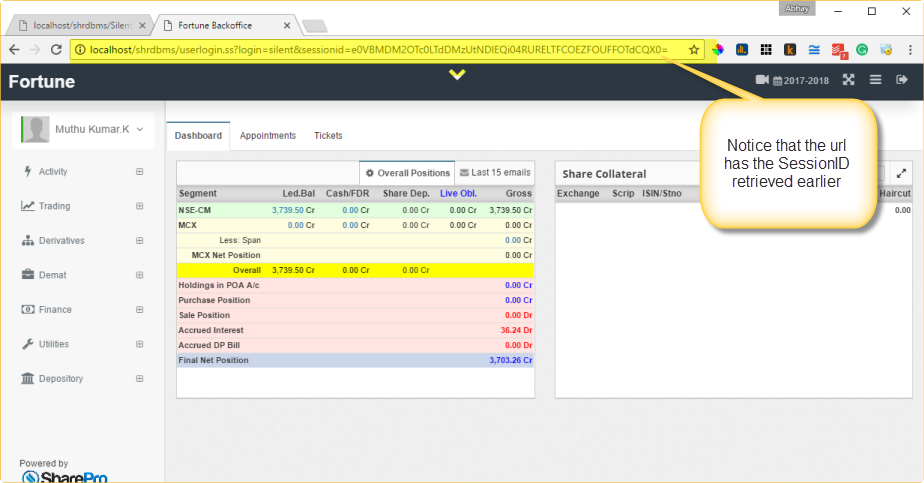Click the video camera icon in header
Viewport: 924px width, 483px height.
pos(762,80)
